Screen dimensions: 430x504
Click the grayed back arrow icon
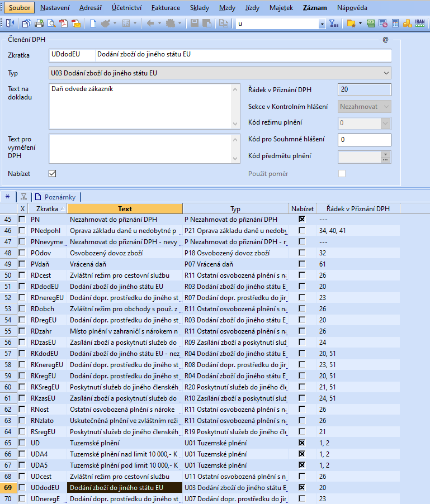(x=150, y=23)
